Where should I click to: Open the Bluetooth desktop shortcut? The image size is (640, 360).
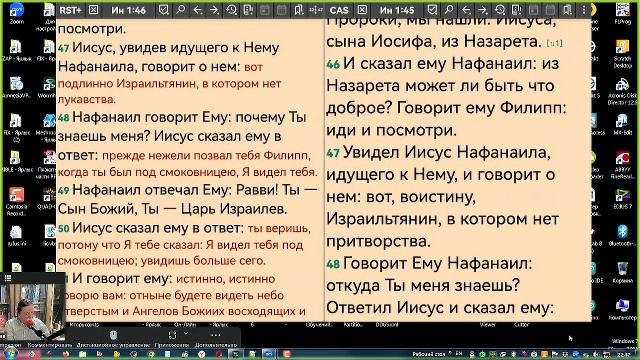(622, 236)
